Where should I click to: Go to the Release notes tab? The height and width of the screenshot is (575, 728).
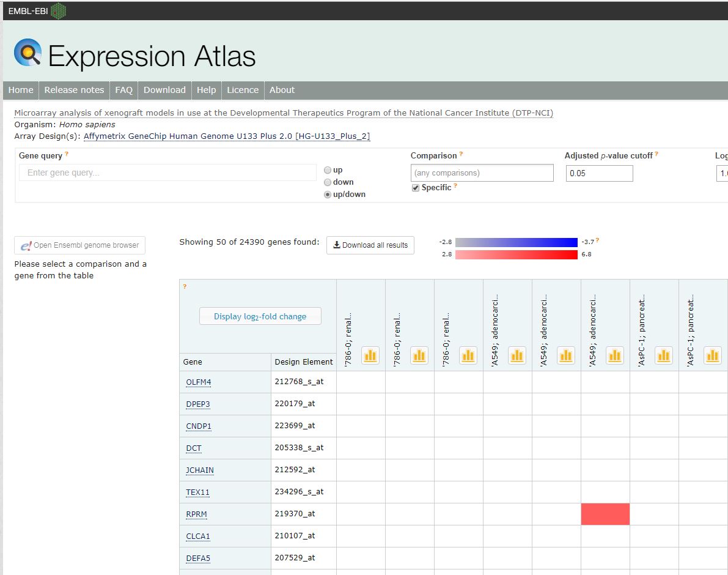tap(73, 90)
